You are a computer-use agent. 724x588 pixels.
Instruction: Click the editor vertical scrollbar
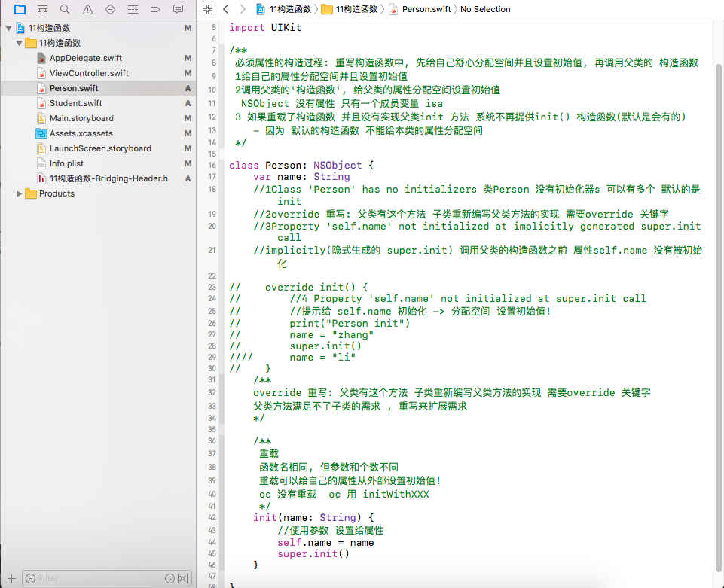(x=719, y=318)
